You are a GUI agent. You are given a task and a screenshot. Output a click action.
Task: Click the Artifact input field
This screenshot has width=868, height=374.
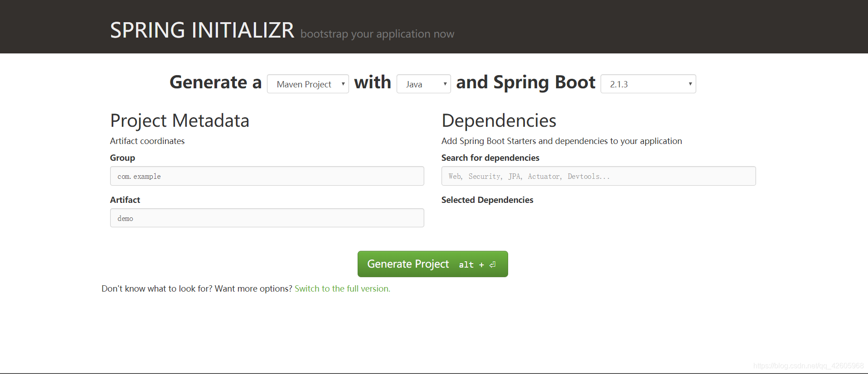pos(267,218)
